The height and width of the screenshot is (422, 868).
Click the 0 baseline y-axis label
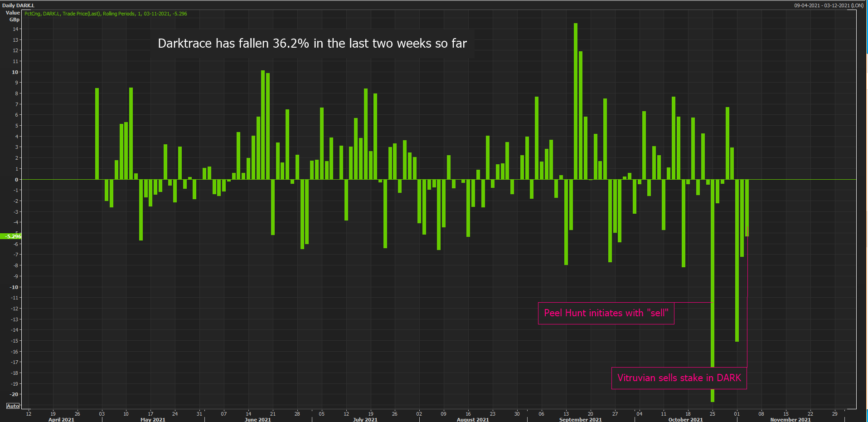pyautogui.click(x=17, y=180)
